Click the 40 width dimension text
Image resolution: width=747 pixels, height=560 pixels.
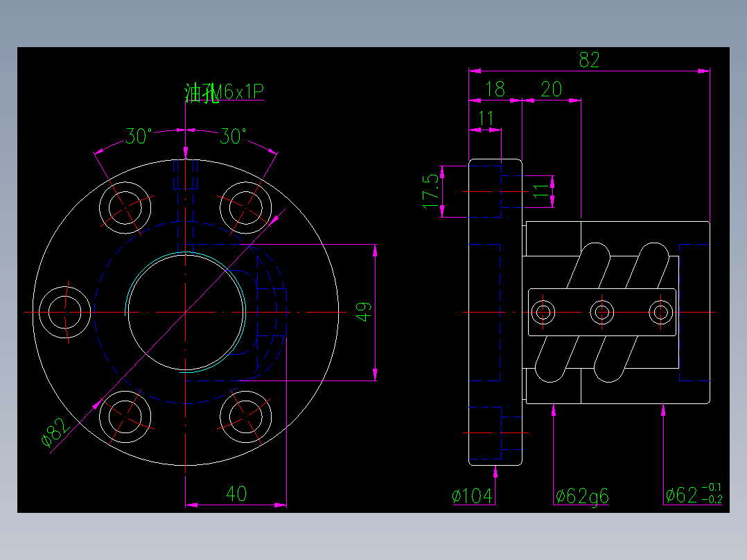[236, 493]
